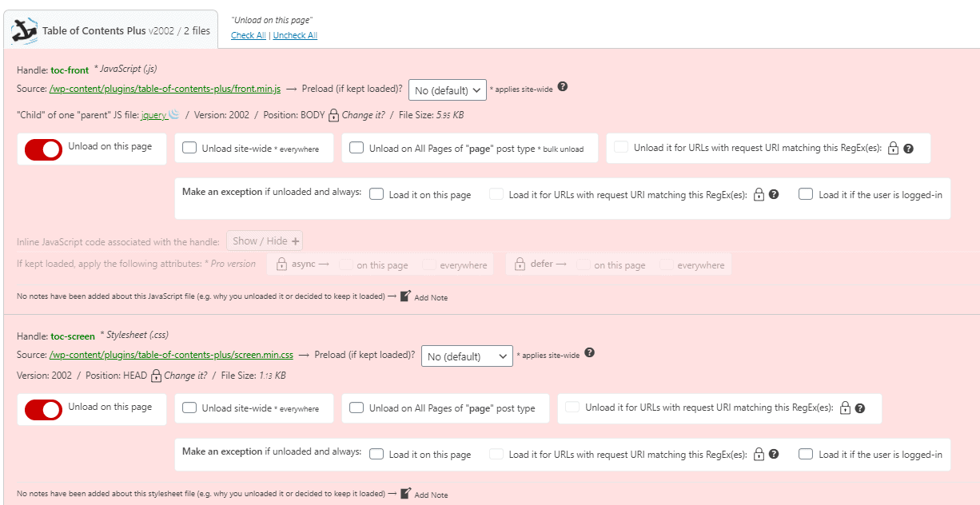Click help icon beside toc-screen preload dropdown

589,353
